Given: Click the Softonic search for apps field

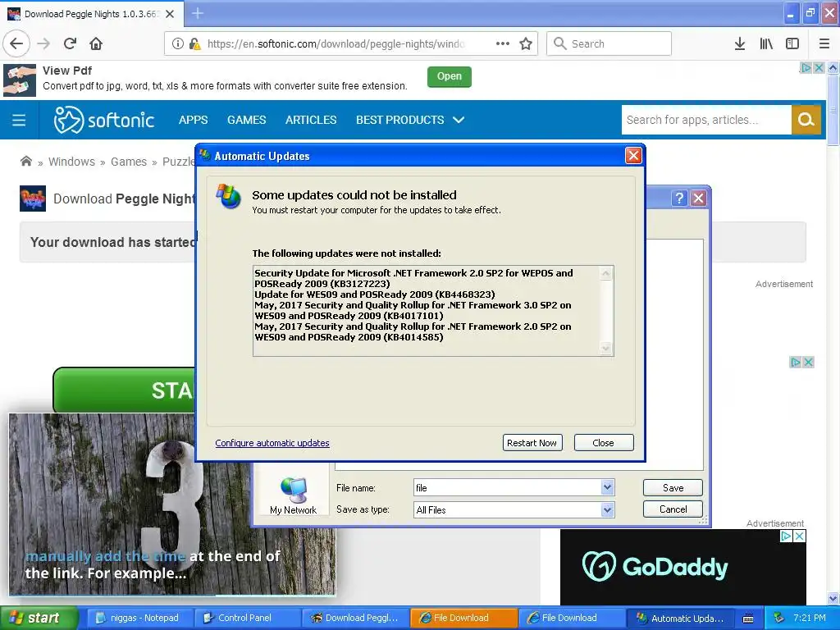Looking at the screenshot, I should point(706,120).
